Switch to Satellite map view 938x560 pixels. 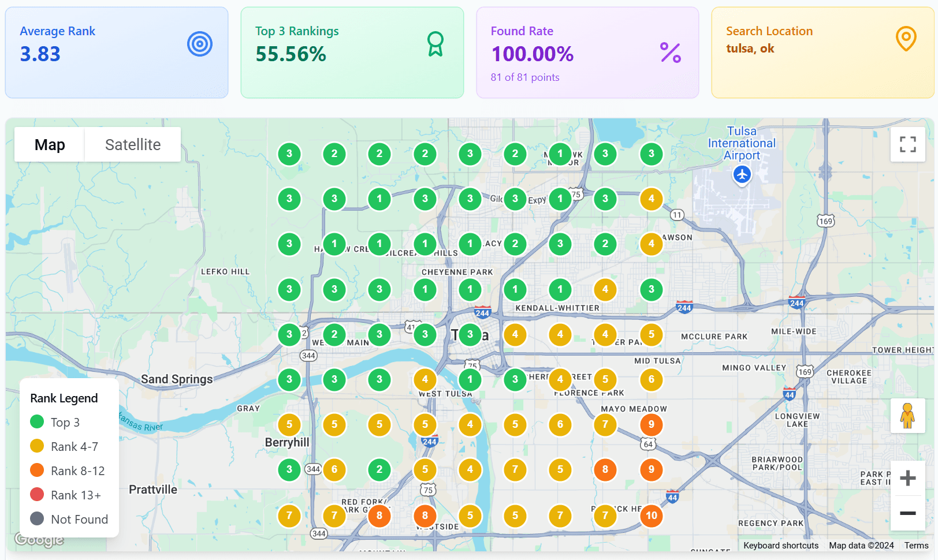(x=133, y=144)
